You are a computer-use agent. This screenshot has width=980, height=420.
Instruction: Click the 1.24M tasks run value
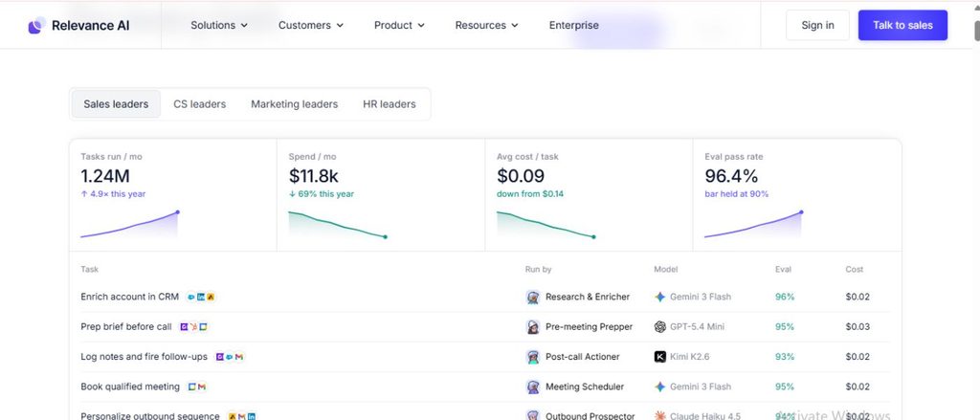click(x=105, y=176)
